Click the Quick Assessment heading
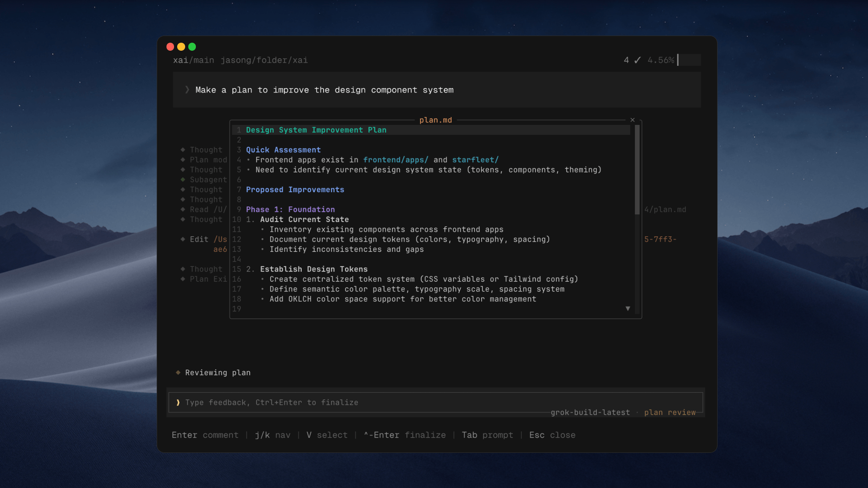 [x=283, y=150]
